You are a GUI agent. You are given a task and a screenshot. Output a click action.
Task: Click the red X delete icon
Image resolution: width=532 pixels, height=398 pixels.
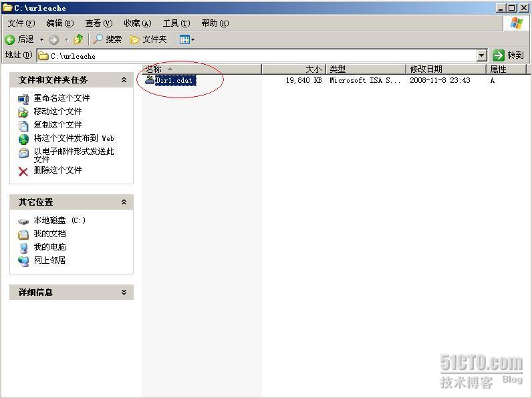click(x=23, y=172)
